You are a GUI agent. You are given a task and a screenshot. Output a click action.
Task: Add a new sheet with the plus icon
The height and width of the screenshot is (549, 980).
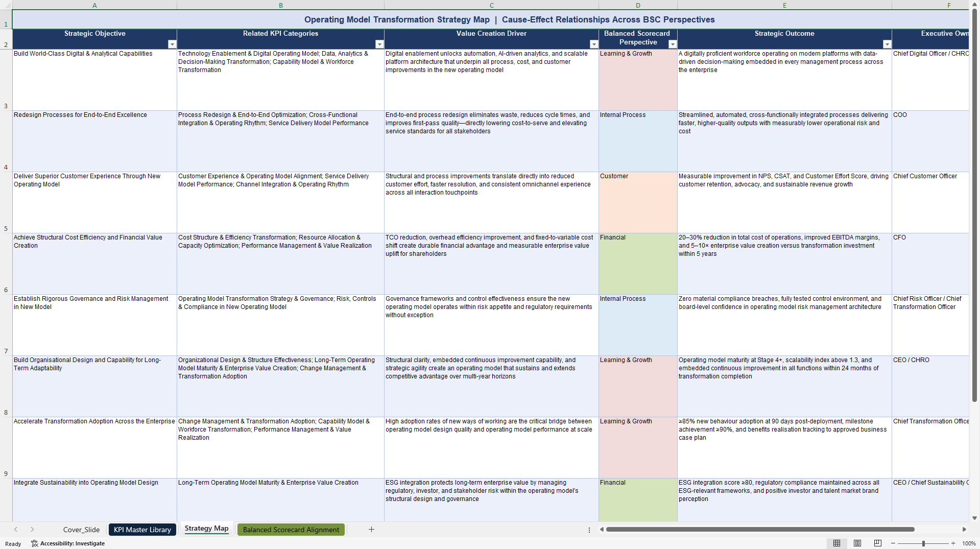pyautogui.click(x=371, y=530)
